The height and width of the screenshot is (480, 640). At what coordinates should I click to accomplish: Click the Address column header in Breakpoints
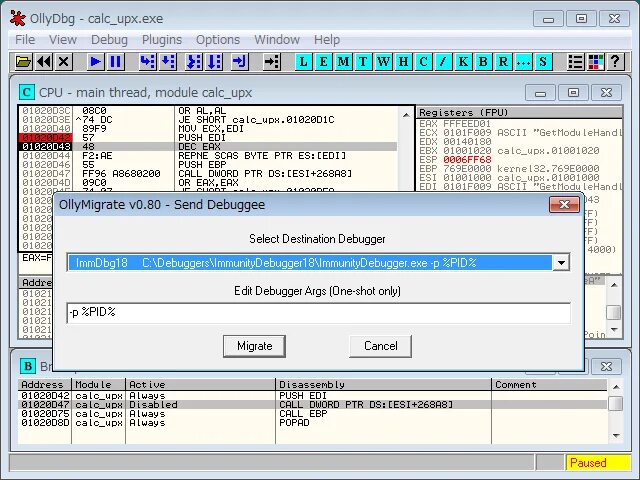pyautogui.click(x=45, y=384)
